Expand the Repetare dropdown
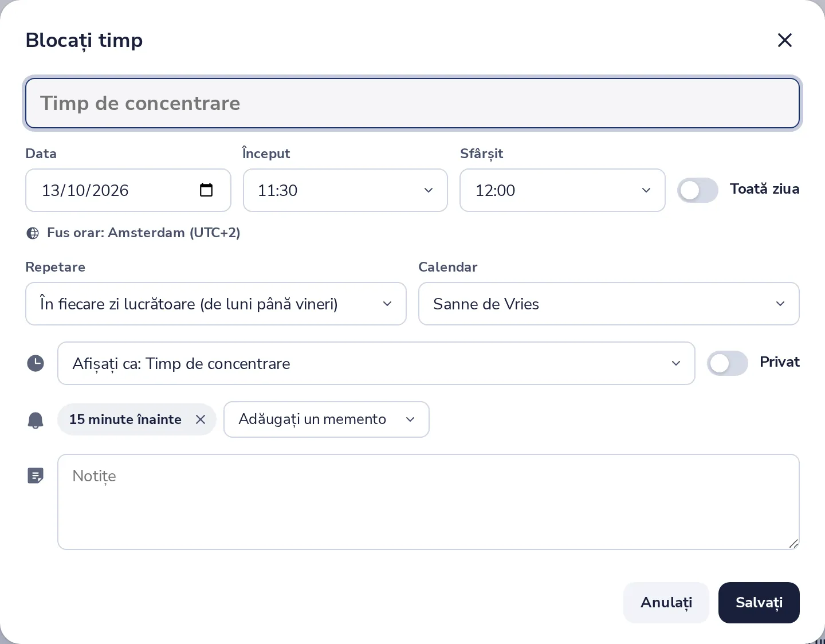825x644 pixels. 216,304
